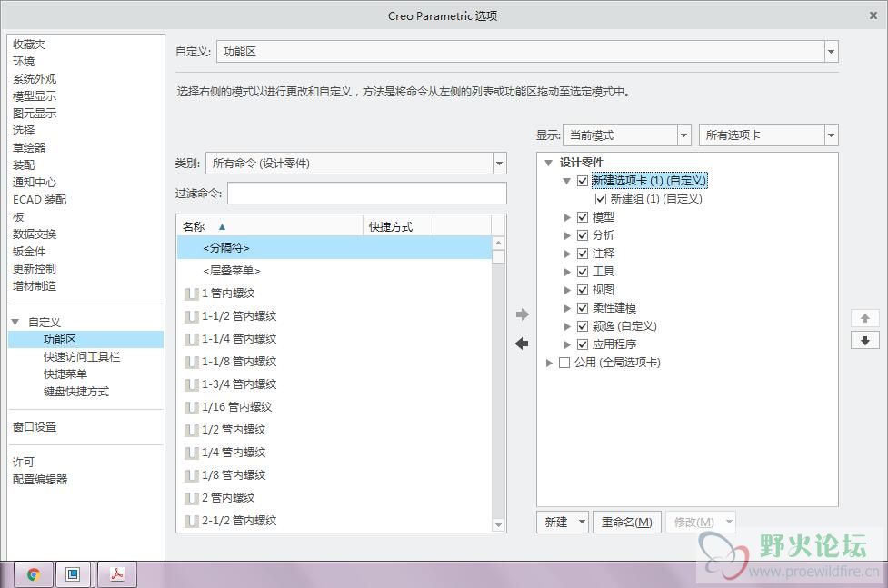888x588 pixels.
Task: Click the icon for 2-1/2 管内螺纹
Action: pos(192,521)
